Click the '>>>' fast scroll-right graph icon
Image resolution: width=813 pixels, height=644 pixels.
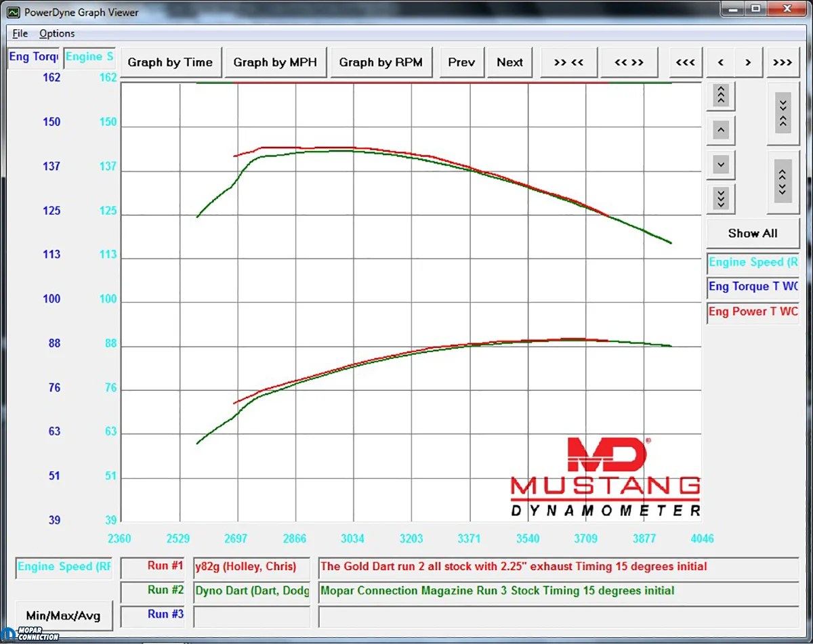coord(783,62)
